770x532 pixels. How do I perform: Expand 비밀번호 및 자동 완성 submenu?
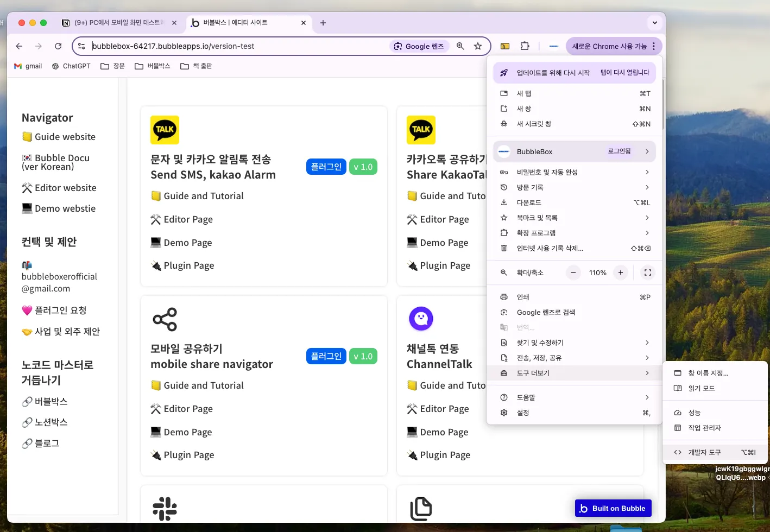[x=575, y=172]
